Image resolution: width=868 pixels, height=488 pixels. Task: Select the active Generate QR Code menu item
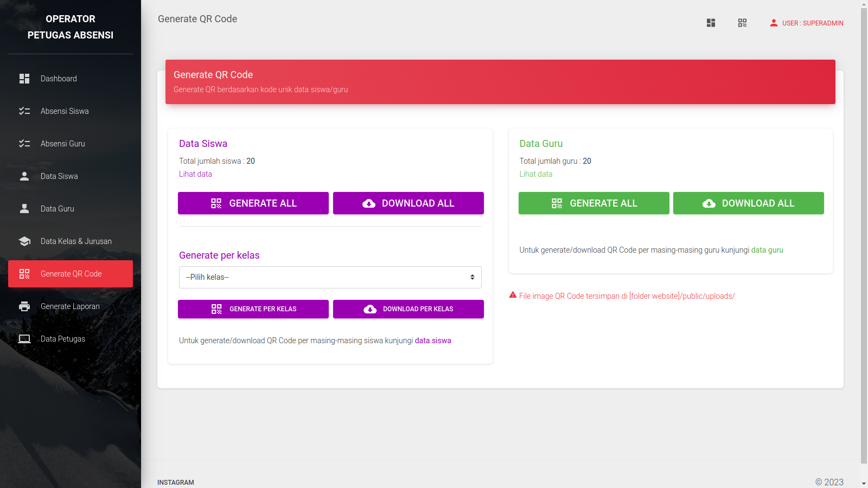pyautogui.click(x=71, y=274)
